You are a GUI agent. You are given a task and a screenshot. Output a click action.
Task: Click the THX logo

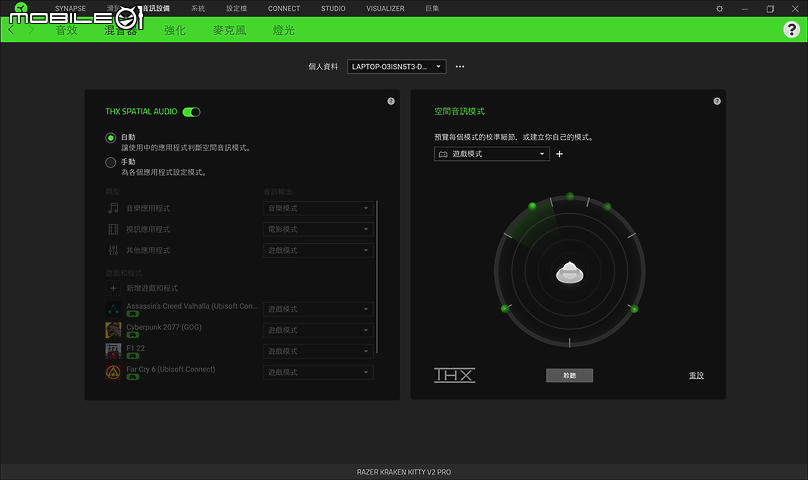454,375
